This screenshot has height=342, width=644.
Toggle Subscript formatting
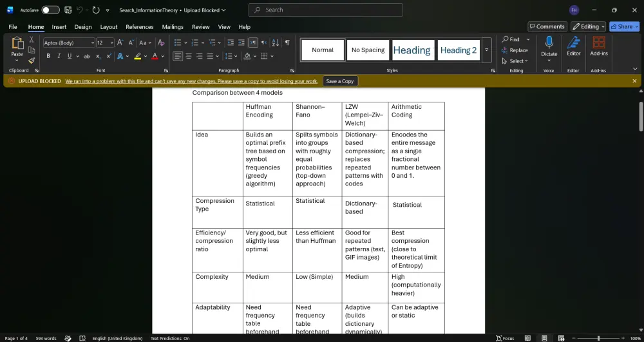[98, 56]
